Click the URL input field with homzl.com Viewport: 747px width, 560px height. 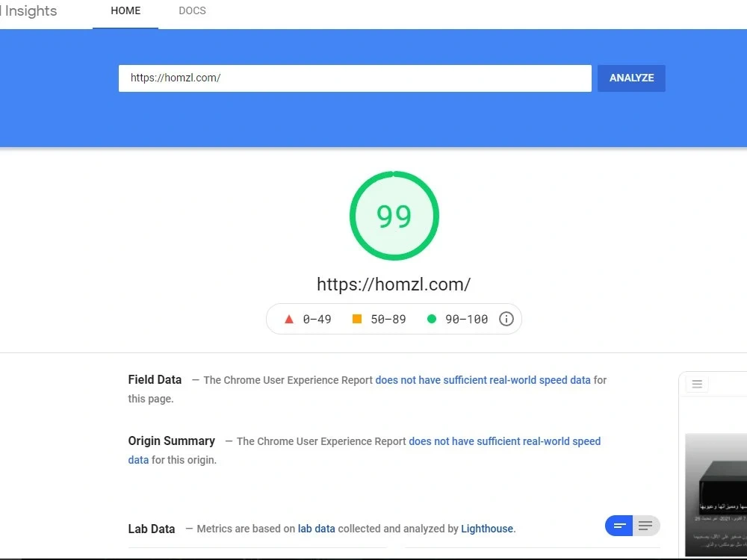tap(355, 78)
